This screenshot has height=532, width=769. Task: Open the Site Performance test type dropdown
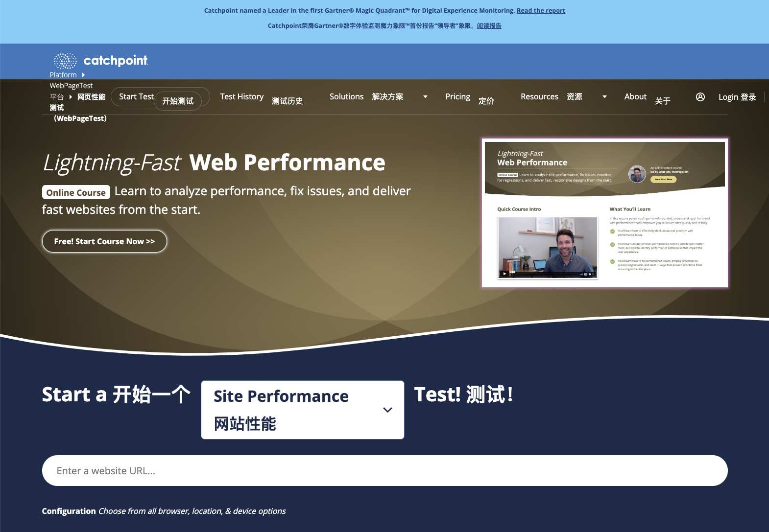[x=303, y=410]
